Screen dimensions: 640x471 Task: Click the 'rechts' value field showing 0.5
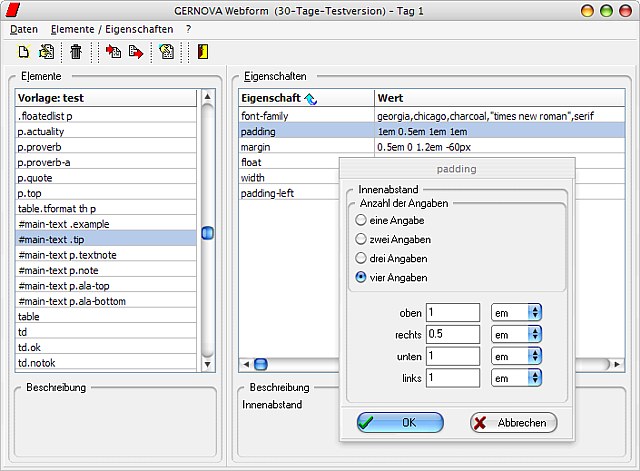[453, 334]
